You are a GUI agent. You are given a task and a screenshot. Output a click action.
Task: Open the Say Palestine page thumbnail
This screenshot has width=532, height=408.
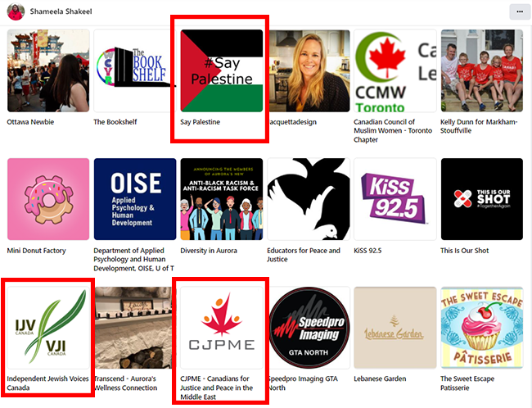click(x=222, y=70)
